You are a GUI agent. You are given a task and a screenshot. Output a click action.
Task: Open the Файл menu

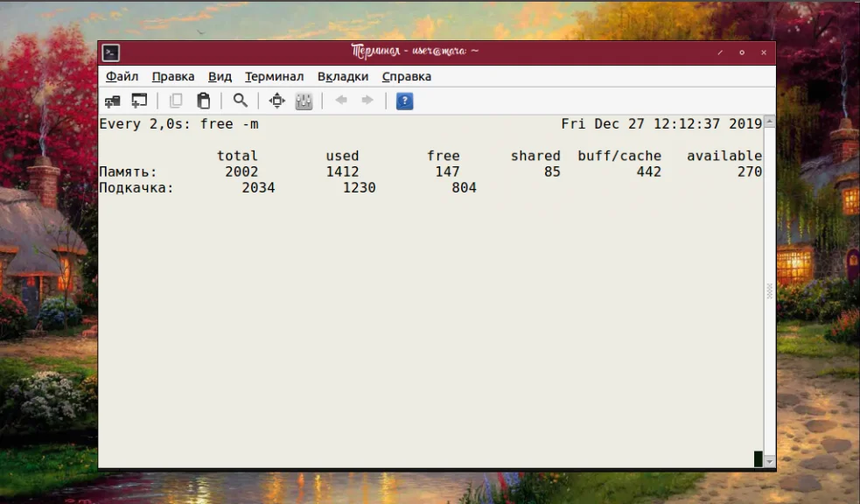[x=122, y=76]
